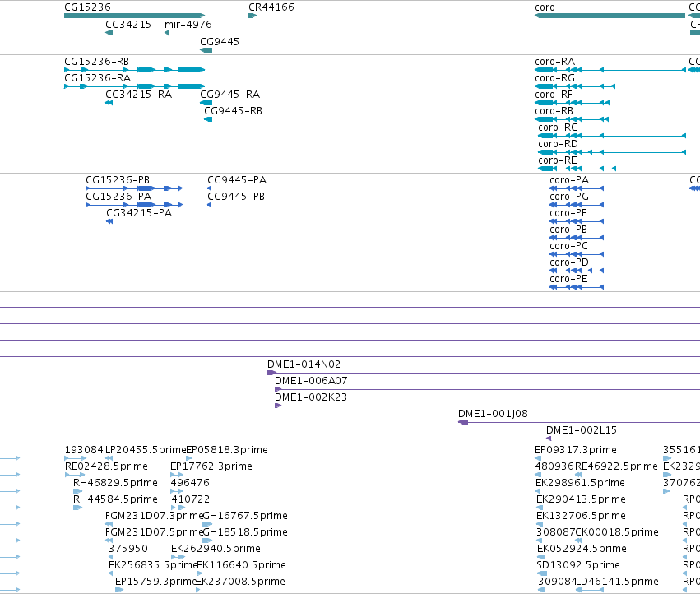Image resolution: width=700 pixels, height=594 pixels.
Task: Click the 375950 EST label
Action: click(x=127, y=549)
